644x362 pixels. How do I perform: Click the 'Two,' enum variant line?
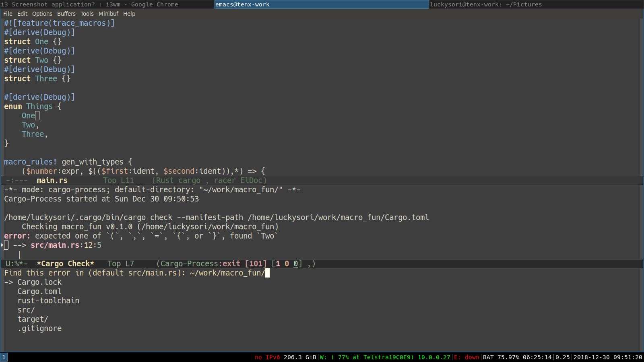click(x=30, y=125)
